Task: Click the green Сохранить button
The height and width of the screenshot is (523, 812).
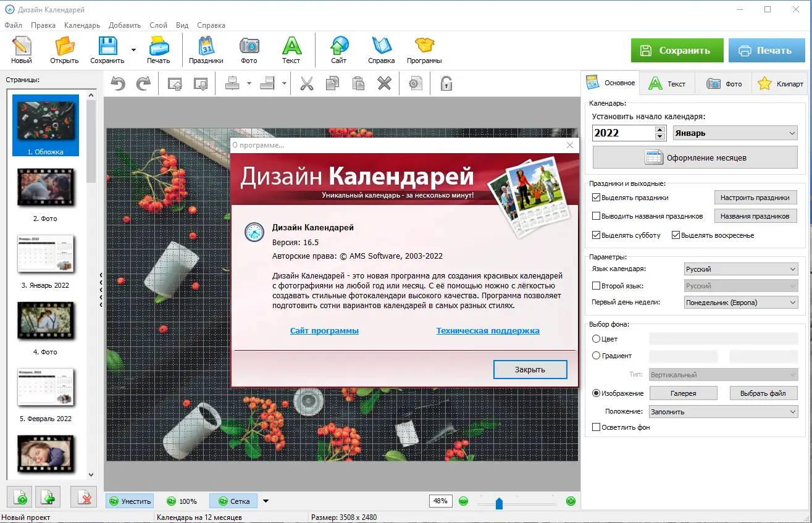Action: [677, 51]
